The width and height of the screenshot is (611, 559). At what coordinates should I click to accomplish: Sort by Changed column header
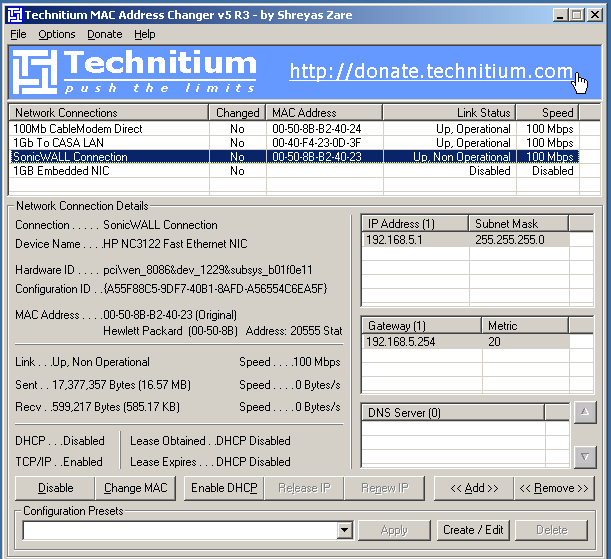point(237,113)
